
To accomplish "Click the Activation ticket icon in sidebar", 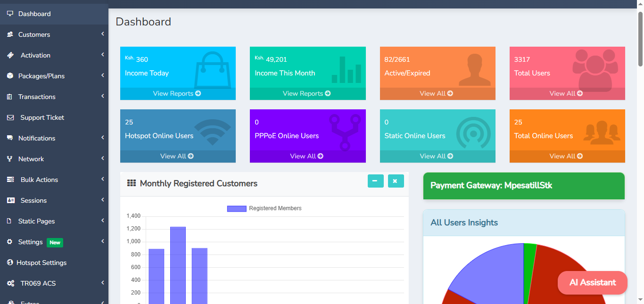I will pyautogui.click(x=10, y=55).
